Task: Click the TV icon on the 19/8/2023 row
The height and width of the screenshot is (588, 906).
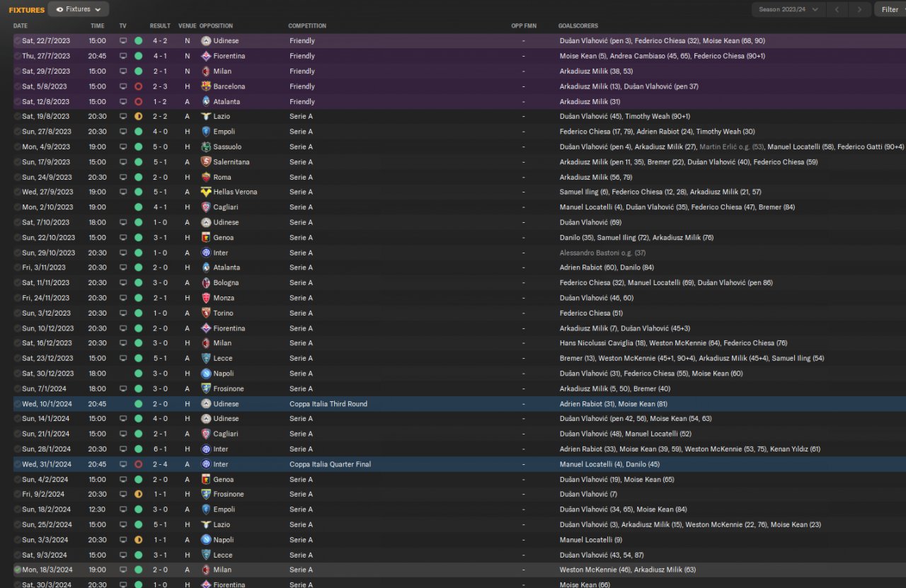Action: click(123, 116)
